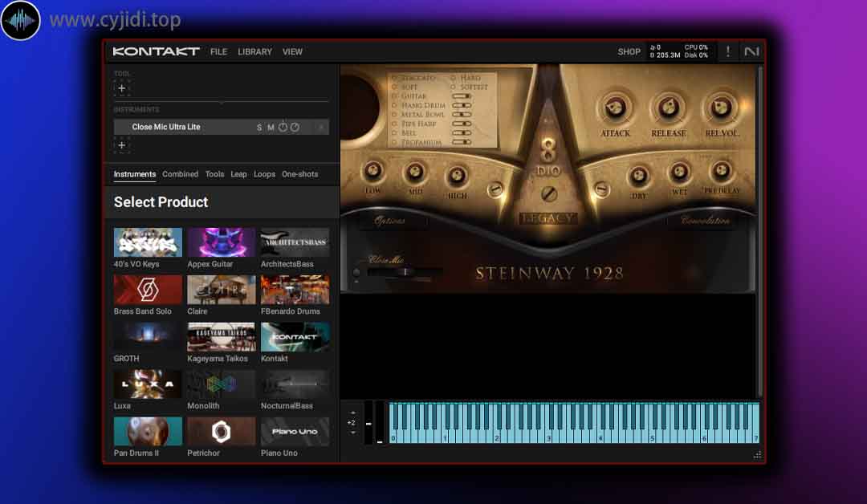The height and width of the screenshot is (504, 867).
Task: Open the Claire product thumbnail
Action: 222,290
